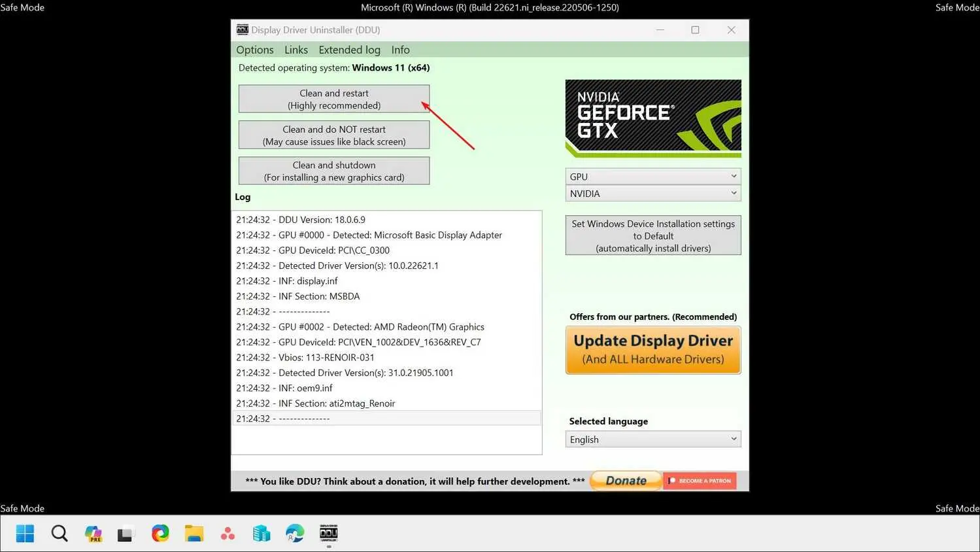Click Clean and shutdown button
The height and width of the screenshot is (552, 980).
tap(334, 171)
